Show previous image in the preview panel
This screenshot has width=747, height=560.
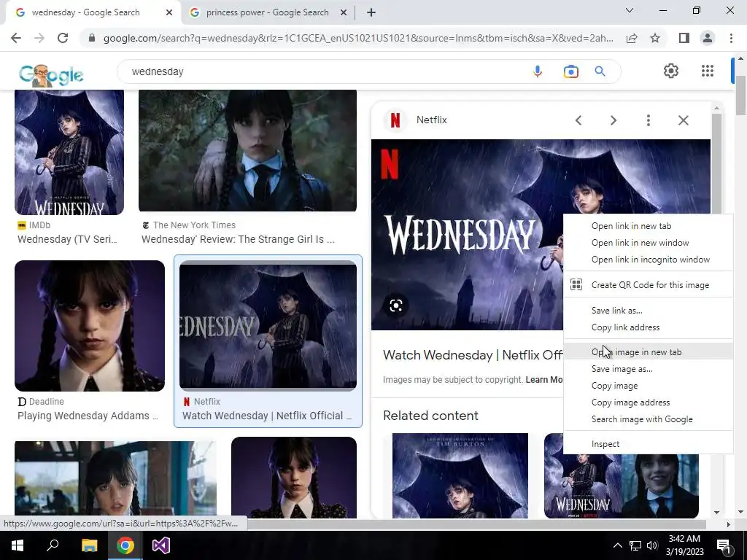578,120
